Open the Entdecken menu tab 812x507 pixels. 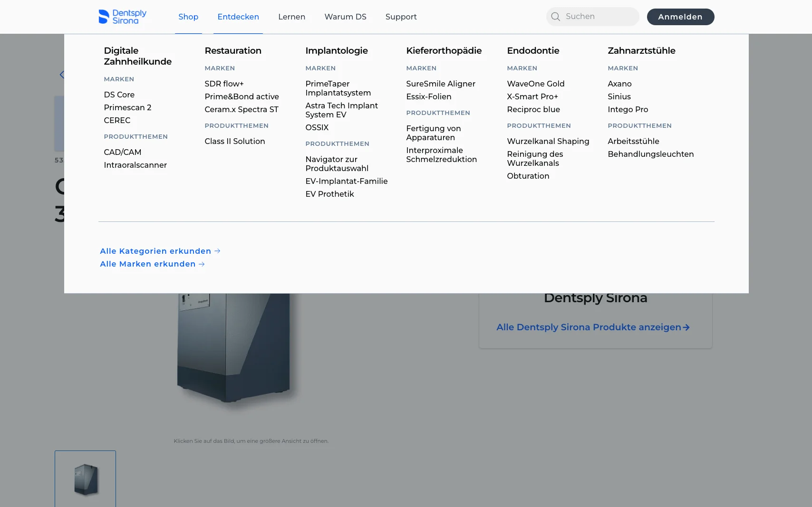(238, 17)
